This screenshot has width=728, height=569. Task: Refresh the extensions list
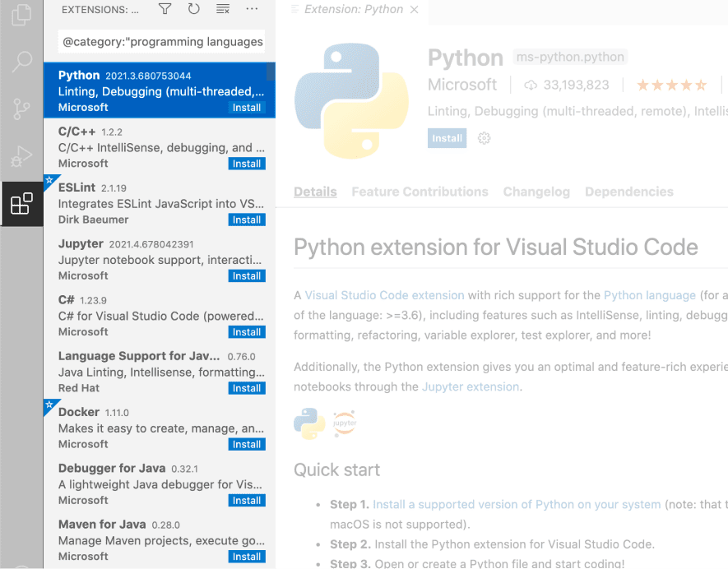coord(193,9)
